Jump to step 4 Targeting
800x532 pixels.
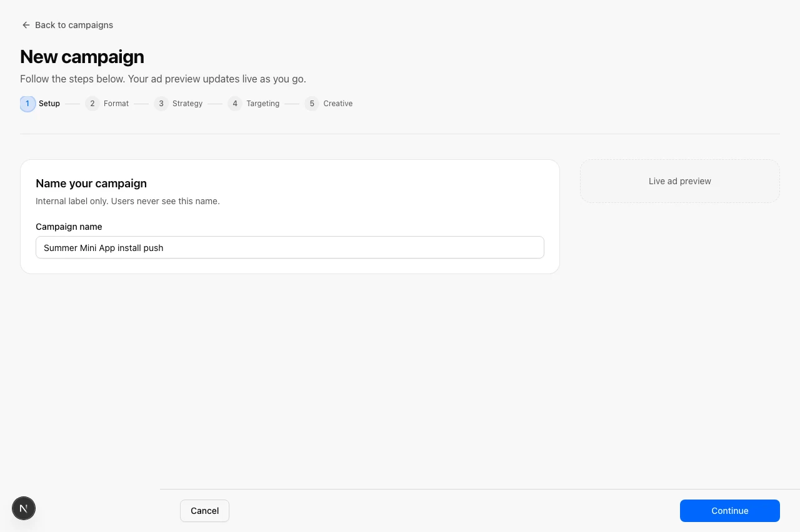[x=254, y=104]
